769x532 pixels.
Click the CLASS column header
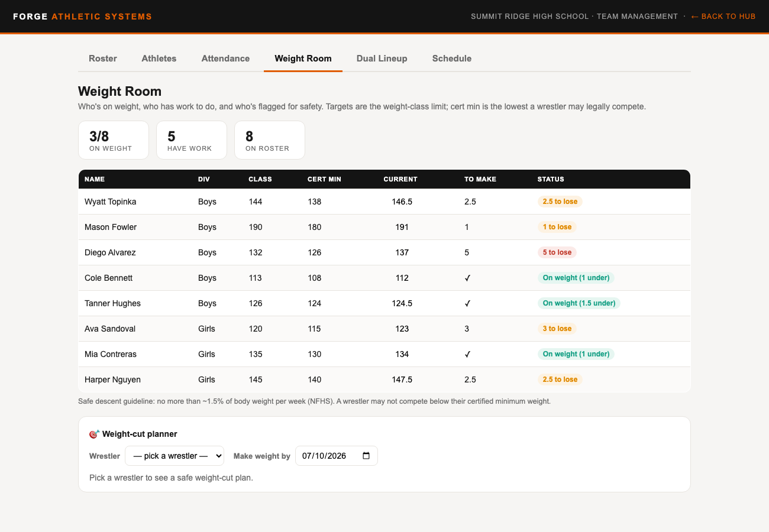point(260,179)
